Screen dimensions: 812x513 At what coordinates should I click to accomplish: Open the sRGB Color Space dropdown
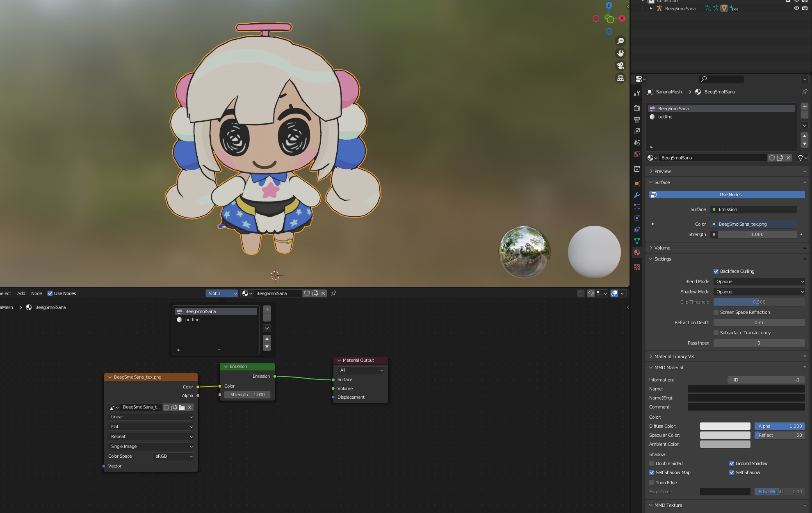(x=173, y=456)
